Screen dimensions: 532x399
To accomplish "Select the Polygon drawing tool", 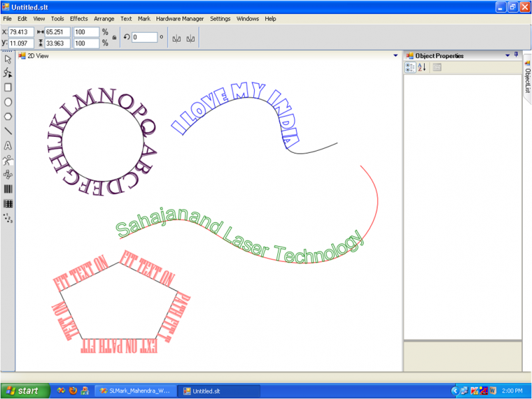I will point(8,116).
